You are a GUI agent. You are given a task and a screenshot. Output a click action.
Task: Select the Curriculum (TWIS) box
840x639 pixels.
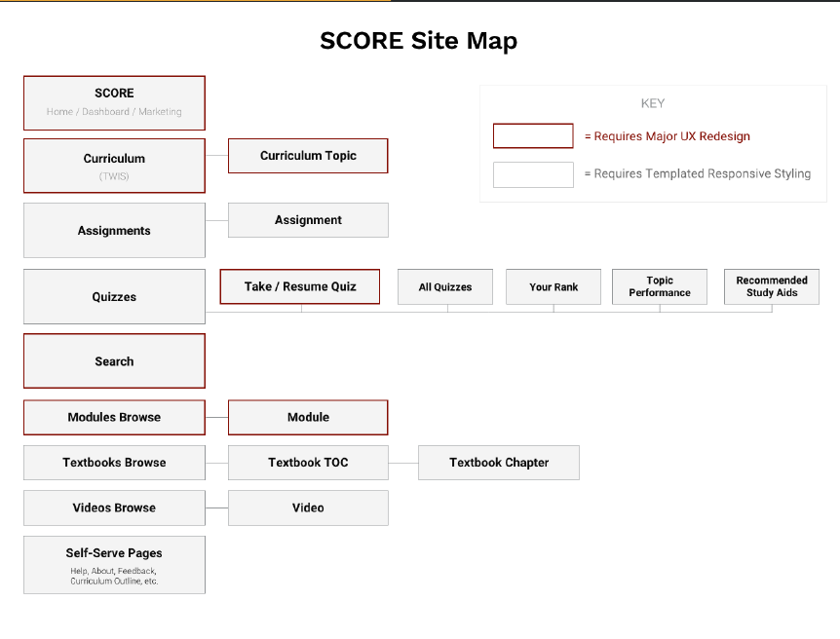[x=114, y=166]
